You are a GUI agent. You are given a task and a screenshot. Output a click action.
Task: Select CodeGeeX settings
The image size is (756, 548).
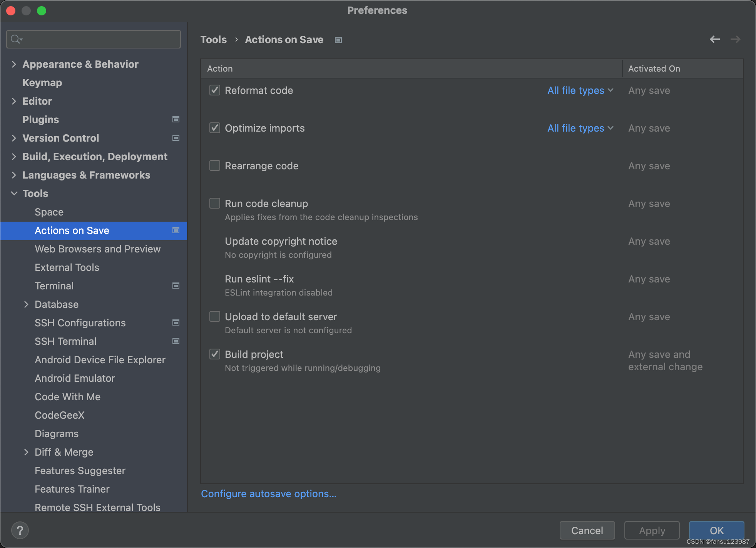[60, 415]
